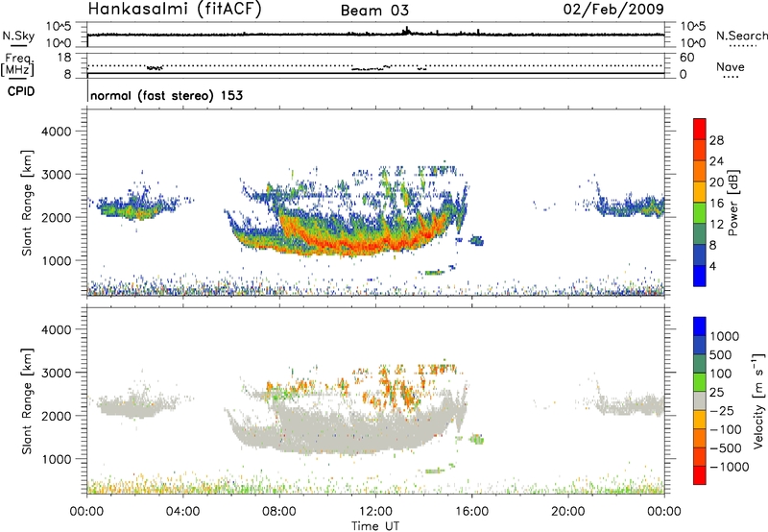
Task: Click the 'N.Search' legend label
Action: click(x=741, y=36)
